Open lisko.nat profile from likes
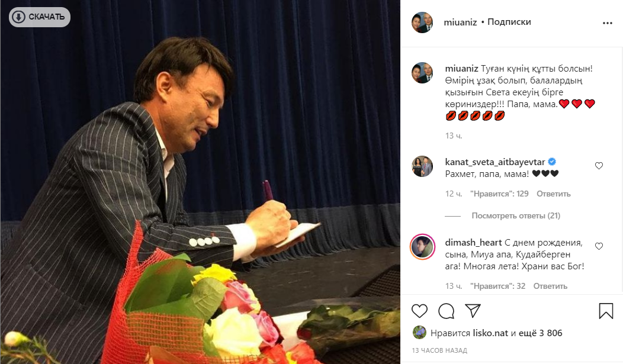This screenshot has height=364, width=623. tap(491, 333)
